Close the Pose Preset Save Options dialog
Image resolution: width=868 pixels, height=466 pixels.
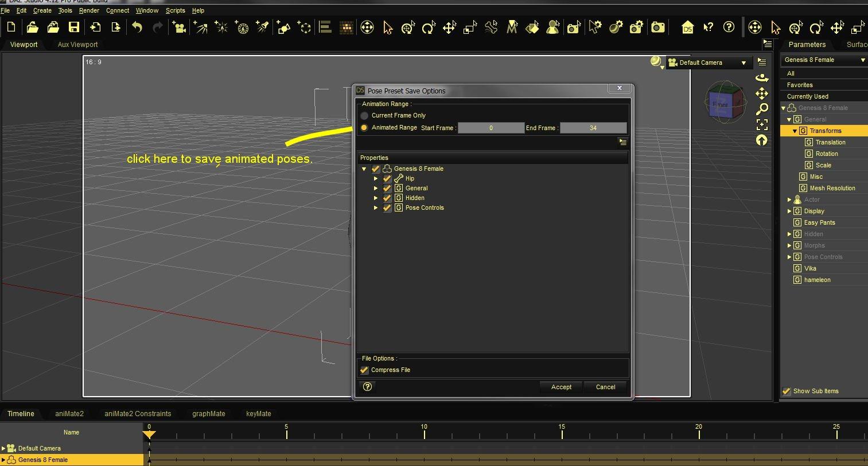620,88
